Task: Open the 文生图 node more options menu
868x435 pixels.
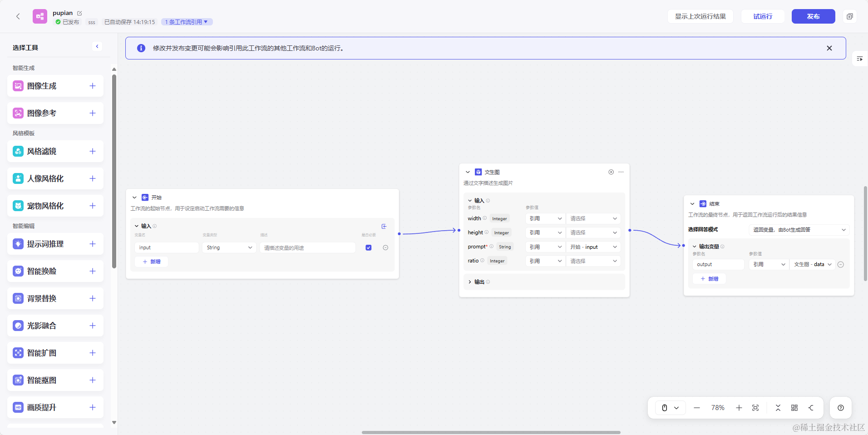Action: (621, 172)
